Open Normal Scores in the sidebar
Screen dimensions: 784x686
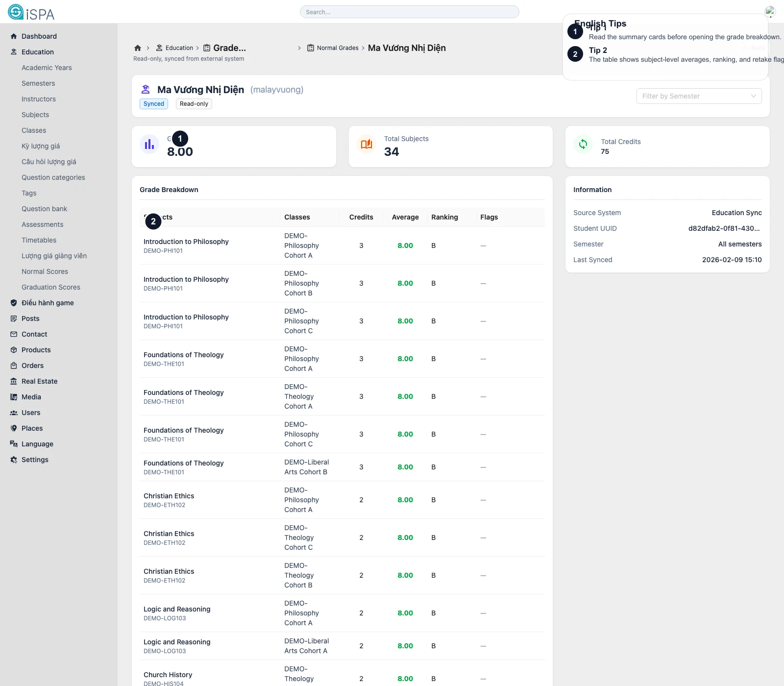45,271
